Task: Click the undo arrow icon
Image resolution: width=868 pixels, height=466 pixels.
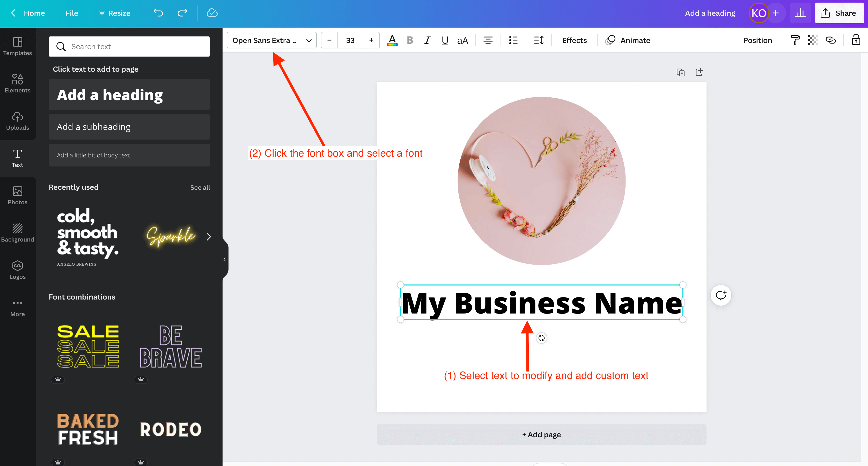Action: (x=158, y=13)
